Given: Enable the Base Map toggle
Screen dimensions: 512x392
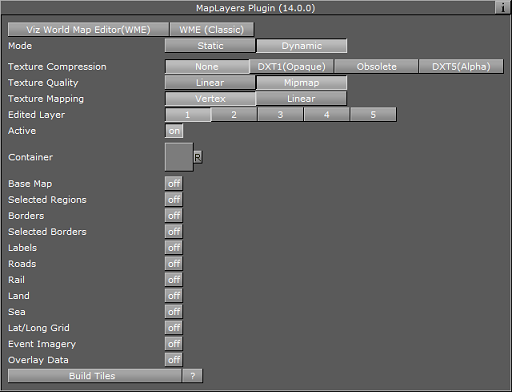Looking at the screenshot, I should [x=174, y=184].
